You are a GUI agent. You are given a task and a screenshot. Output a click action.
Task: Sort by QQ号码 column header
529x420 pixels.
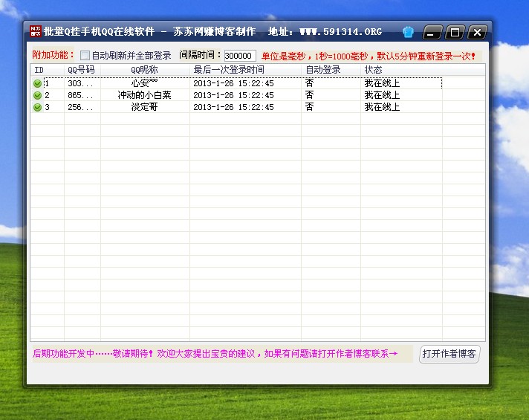(82, 70)
